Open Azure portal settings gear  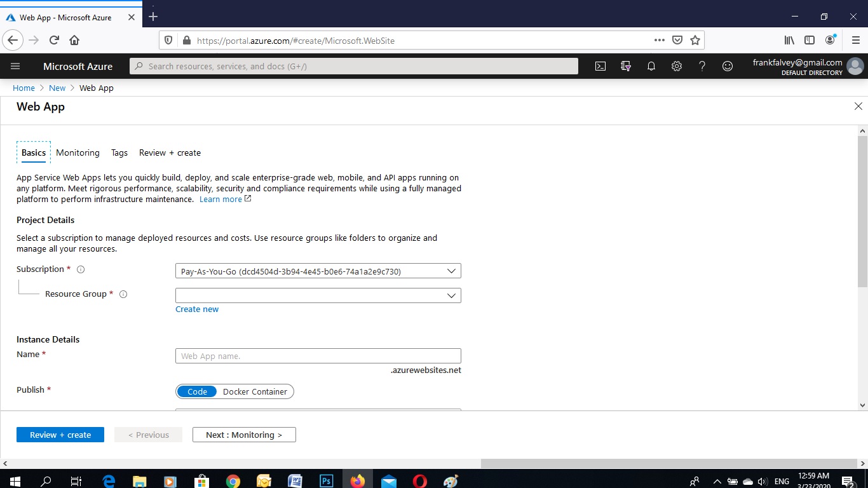pos(677,66)
